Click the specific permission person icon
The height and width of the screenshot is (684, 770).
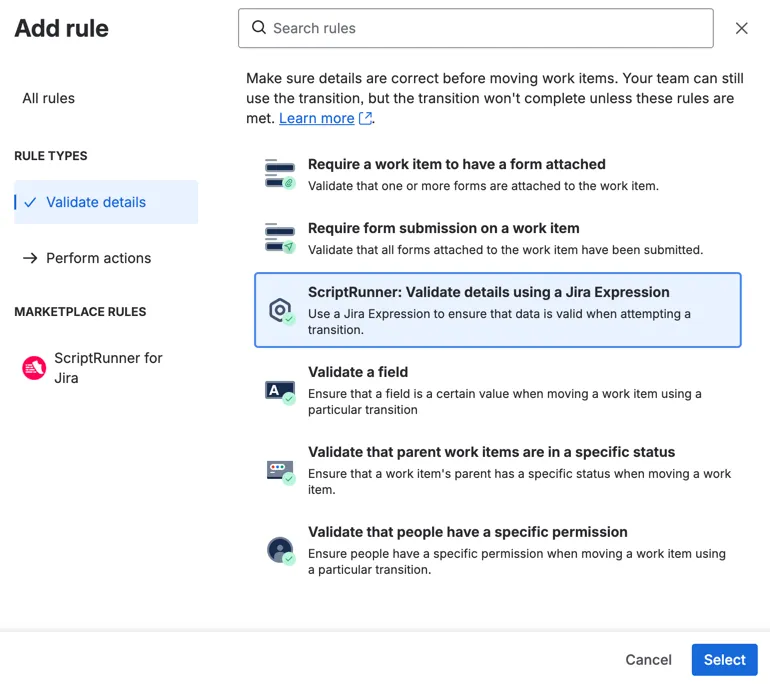coord(281,550)
